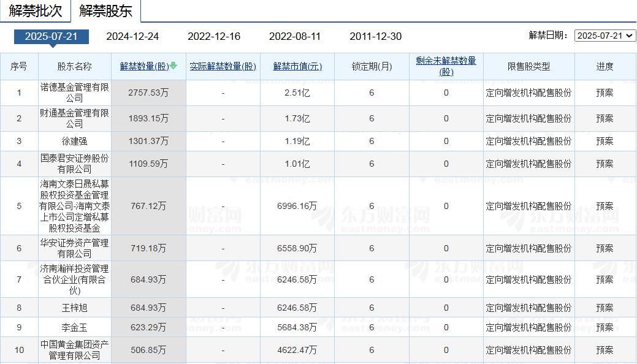The image size is (637, 364).
Task: Click the green descending sort arrow icon
Action: point(174,66)
